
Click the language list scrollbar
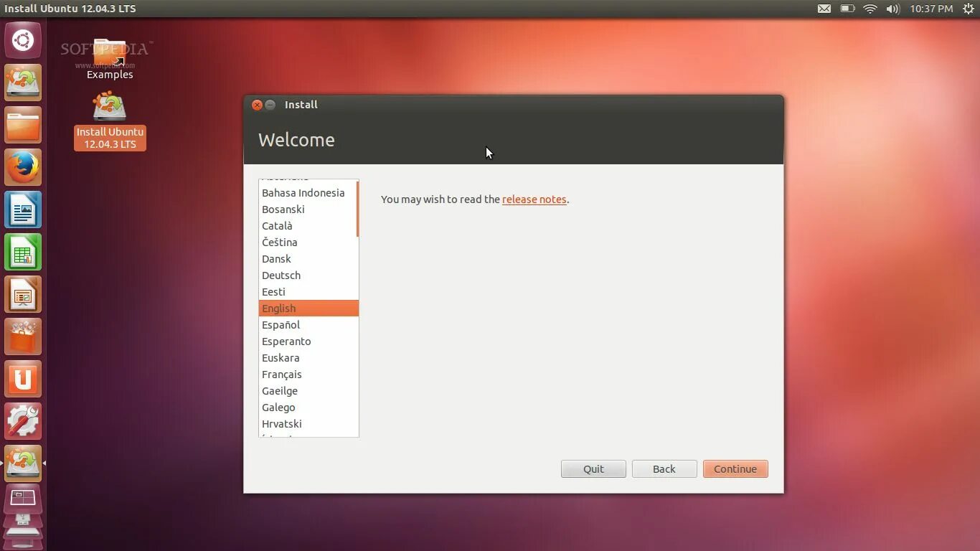tap(357, 209)
